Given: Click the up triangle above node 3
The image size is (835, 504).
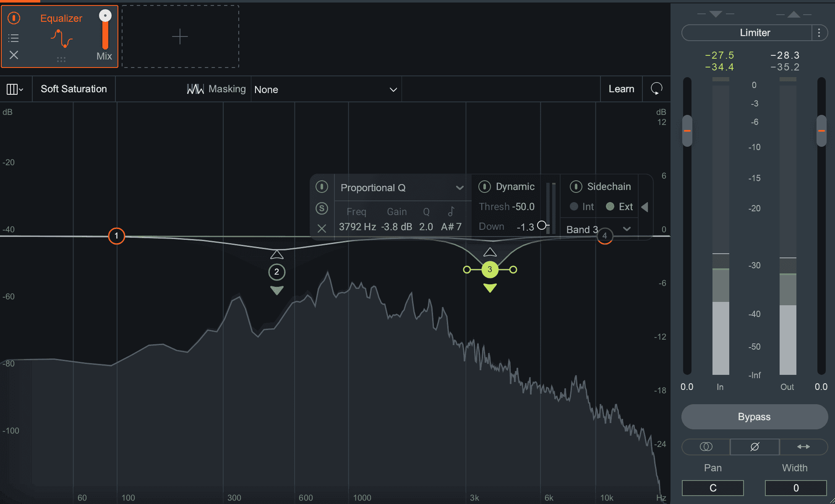Looking at the screenshot, I should coord(490,252).
